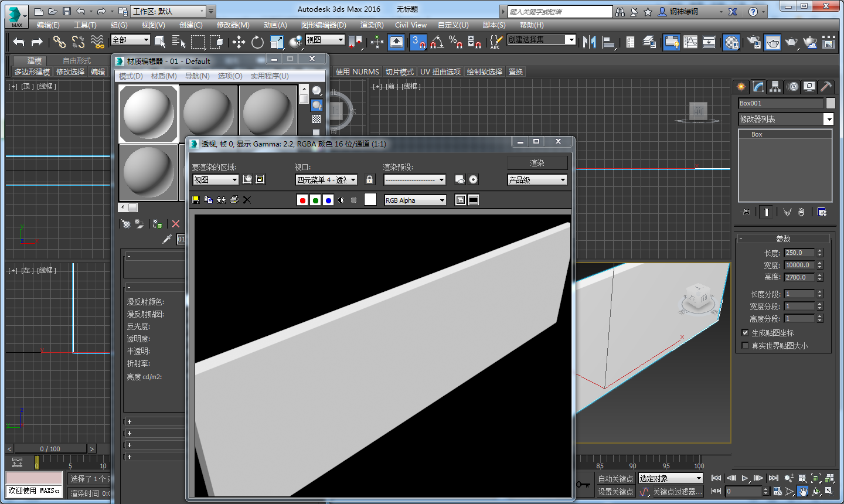
Task: Open the Hierarchy panel tab icon
Action: click(775, 87)
